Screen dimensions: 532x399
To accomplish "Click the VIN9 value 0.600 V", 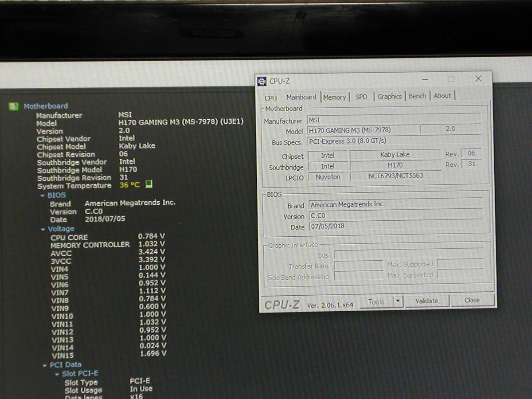I will tap(153, 306).
